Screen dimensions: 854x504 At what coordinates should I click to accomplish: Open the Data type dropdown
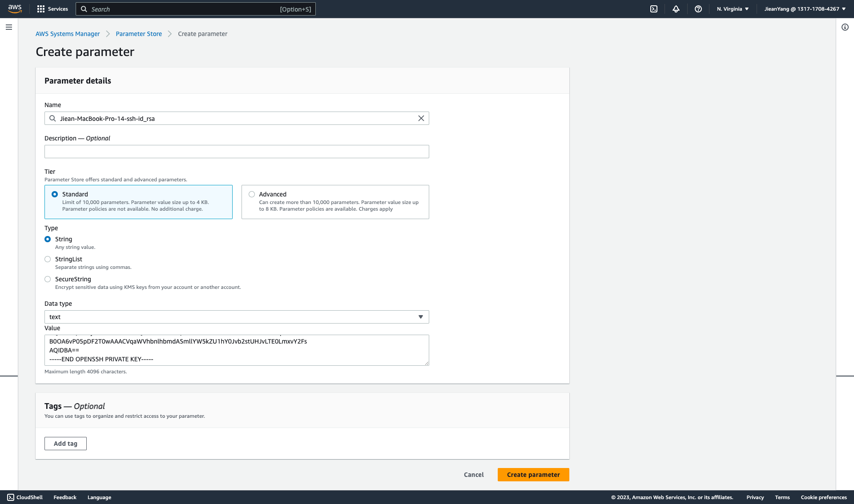click(237, 317)
